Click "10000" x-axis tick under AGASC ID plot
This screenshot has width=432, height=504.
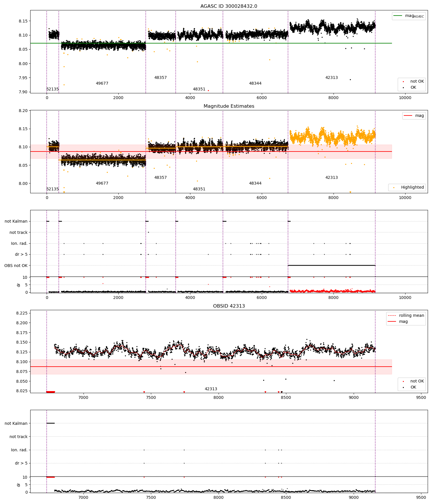405,98
